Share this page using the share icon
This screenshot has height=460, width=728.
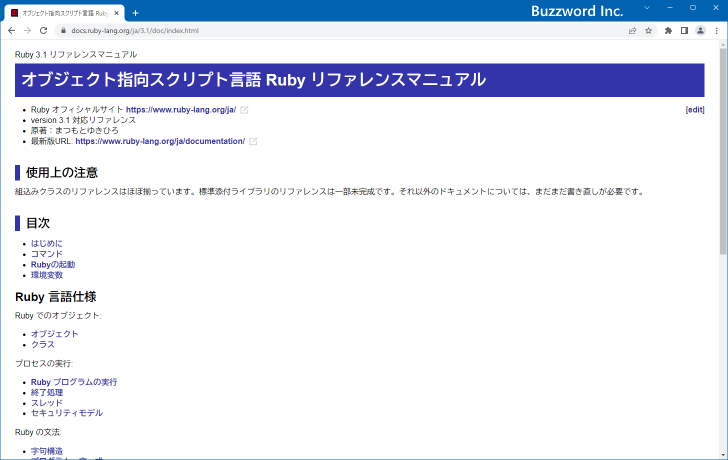pyautogui.click(x=632, y=31)
